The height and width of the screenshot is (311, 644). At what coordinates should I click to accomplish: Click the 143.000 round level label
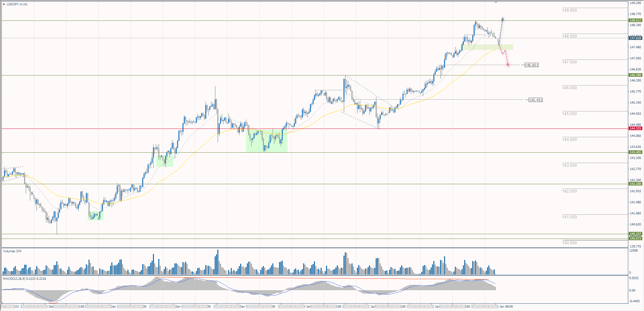(570, 165)
